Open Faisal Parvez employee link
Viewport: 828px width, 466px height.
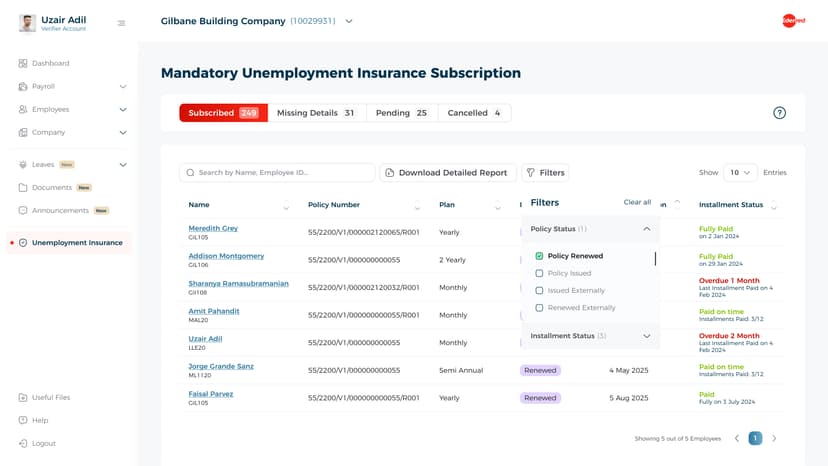211,394
